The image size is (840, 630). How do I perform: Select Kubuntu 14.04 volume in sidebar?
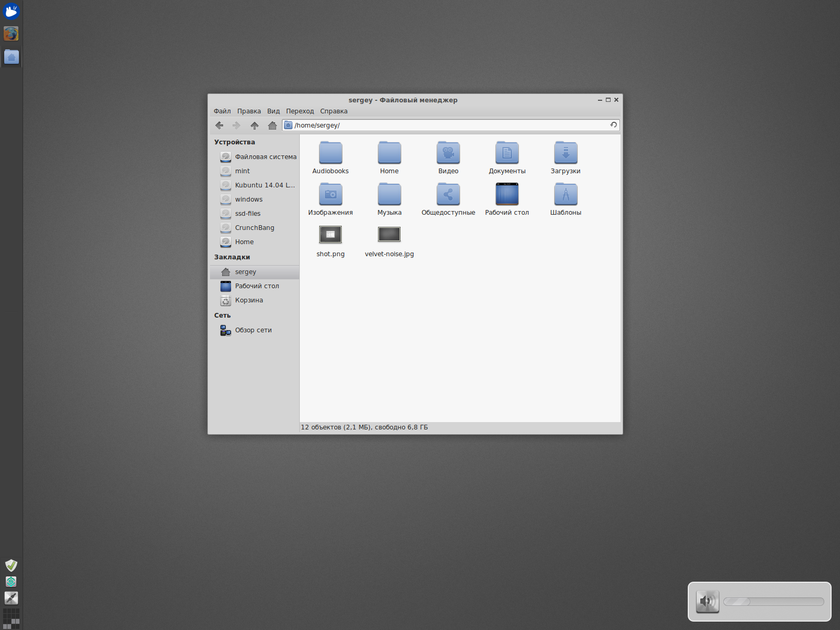click(x=255, y=185)
